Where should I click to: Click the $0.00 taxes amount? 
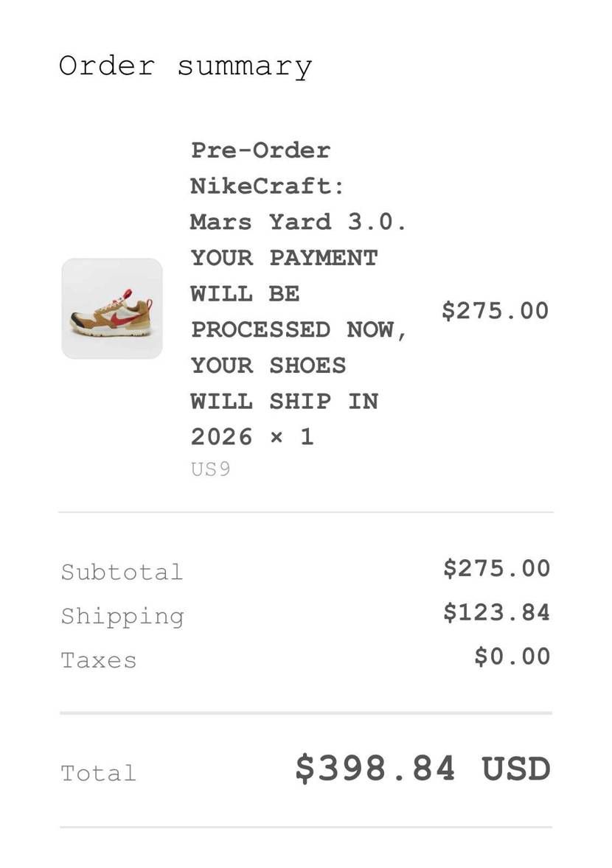pos(512,657)
